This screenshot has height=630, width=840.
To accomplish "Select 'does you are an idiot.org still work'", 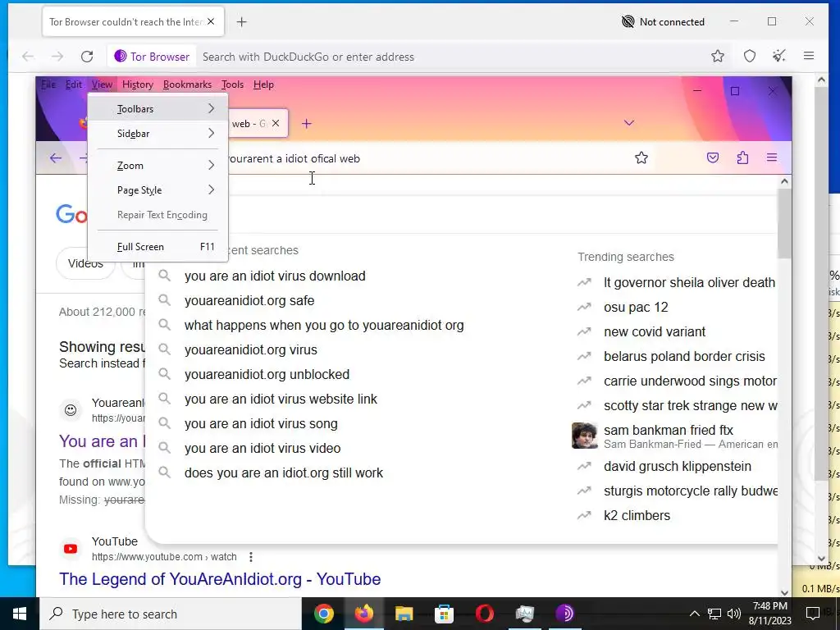I will [283, 473].
